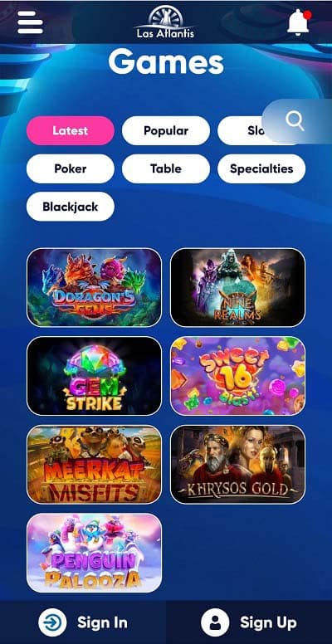332x644 pixels.
Task: Open the notifications bell icon
Action: pyautogui.click(x=299, y=22)
